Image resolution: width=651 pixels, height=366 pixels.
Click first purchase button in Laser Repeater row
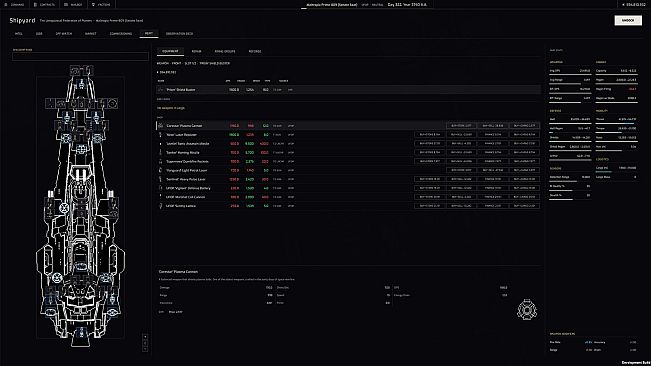point(430,134)
